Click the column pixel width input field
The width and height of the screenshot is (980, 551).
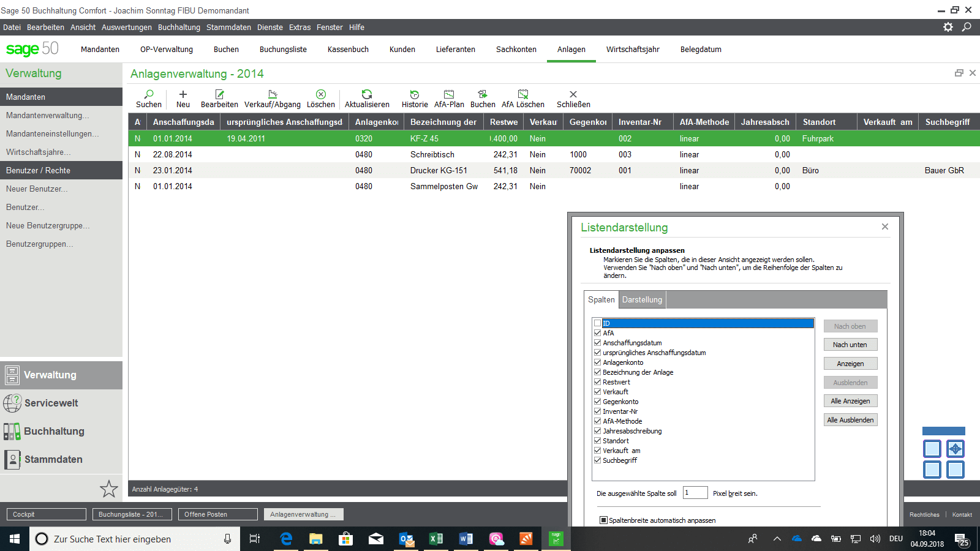click(x=695, y=493)
